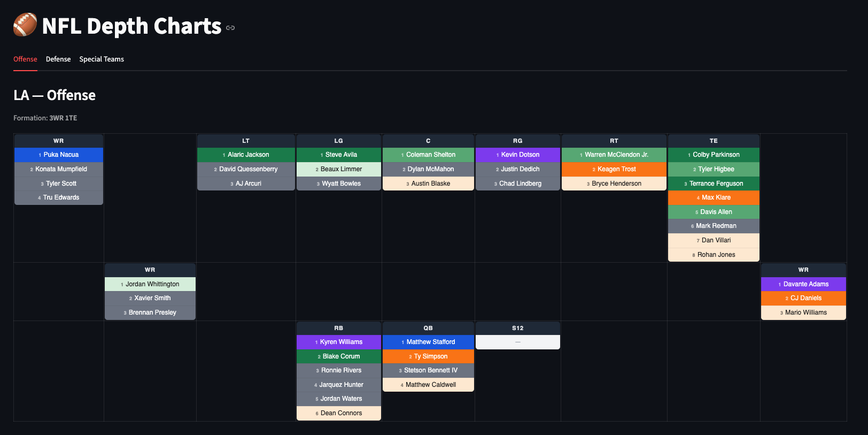Select the Offense tab

[25, 59]
